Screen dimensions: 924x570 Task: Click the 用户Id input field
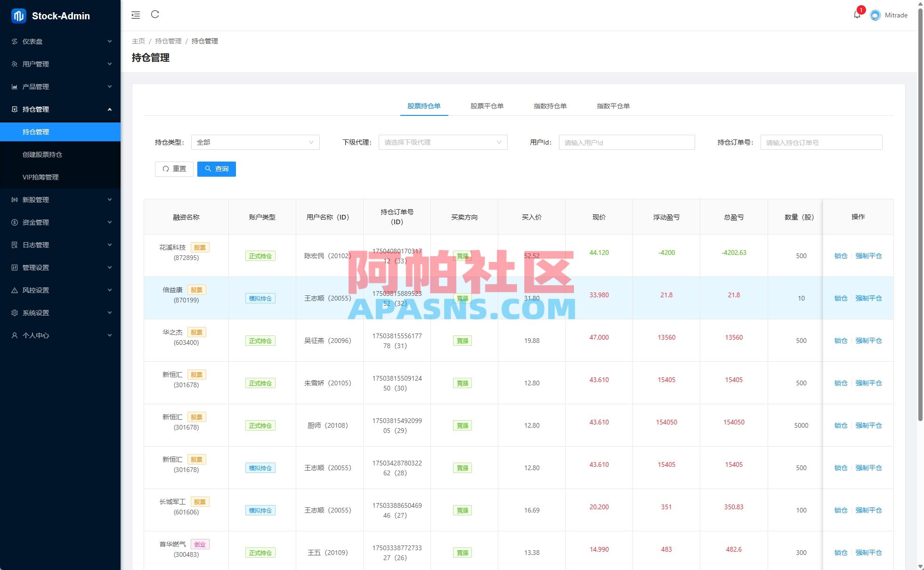coord(626,142)
